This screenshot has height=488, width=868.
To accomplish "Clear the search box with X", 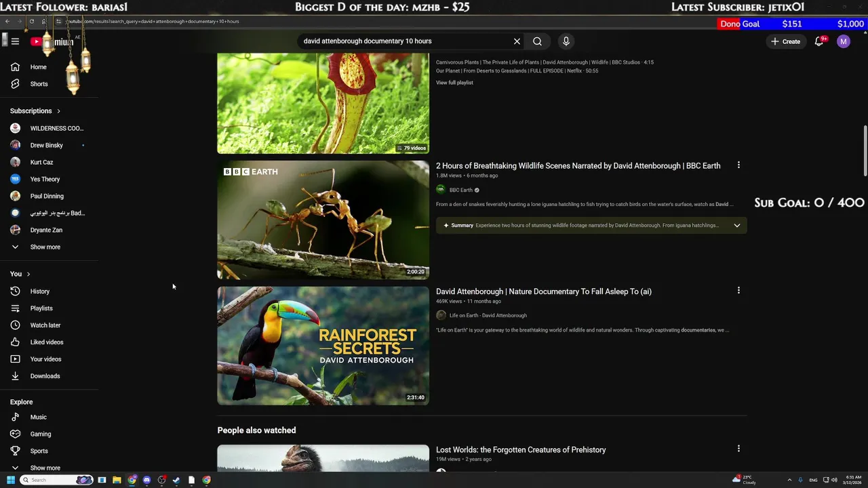I will 517,41.
